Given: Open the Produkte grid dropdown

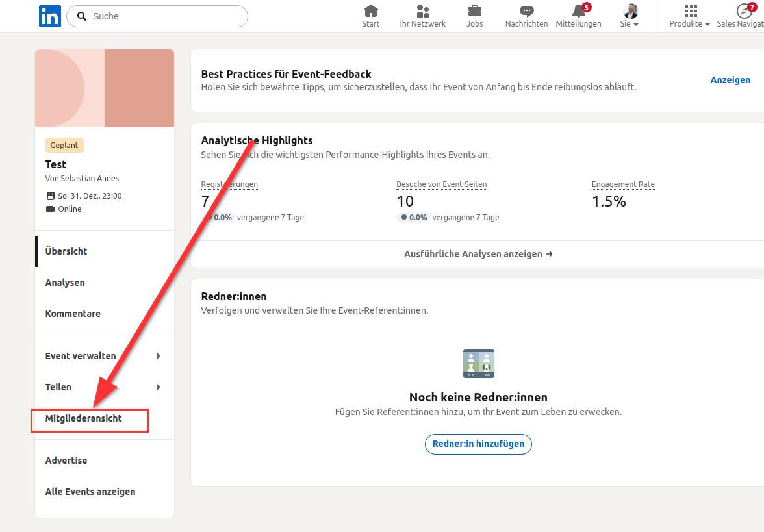Looking at the screenshot, I should (691, 16).
